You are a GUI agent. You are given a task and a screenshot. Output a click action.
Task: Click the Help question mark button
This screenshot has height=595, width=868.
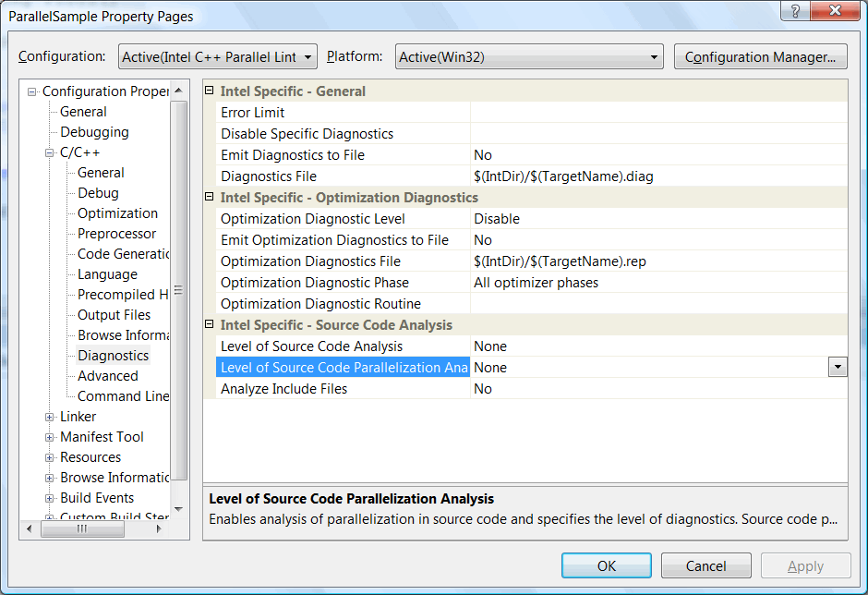coord(795,10)
